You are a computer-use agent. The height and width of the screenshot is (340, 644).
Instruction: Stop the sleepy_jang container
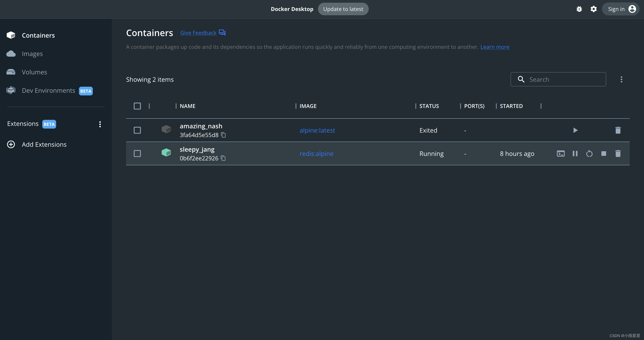[x=604, y=153]
